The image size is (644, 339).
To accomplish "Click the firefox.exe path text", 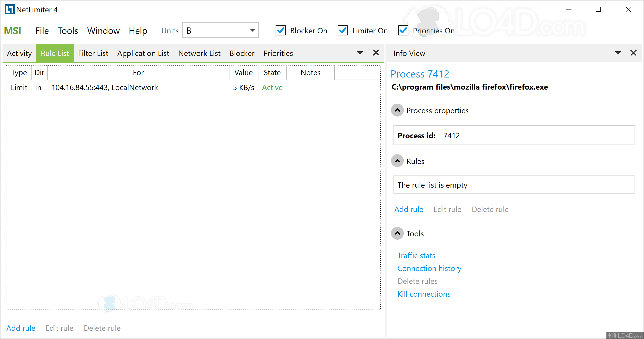I will click(470, 87).
